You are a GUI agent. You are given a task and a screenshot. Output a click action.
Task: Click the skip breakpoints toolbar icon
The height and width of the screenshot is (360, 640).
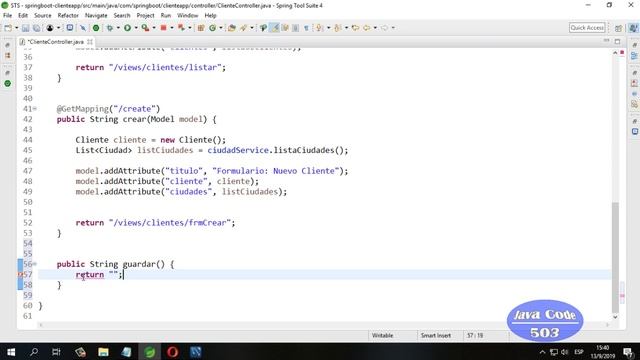pos(83,28)
